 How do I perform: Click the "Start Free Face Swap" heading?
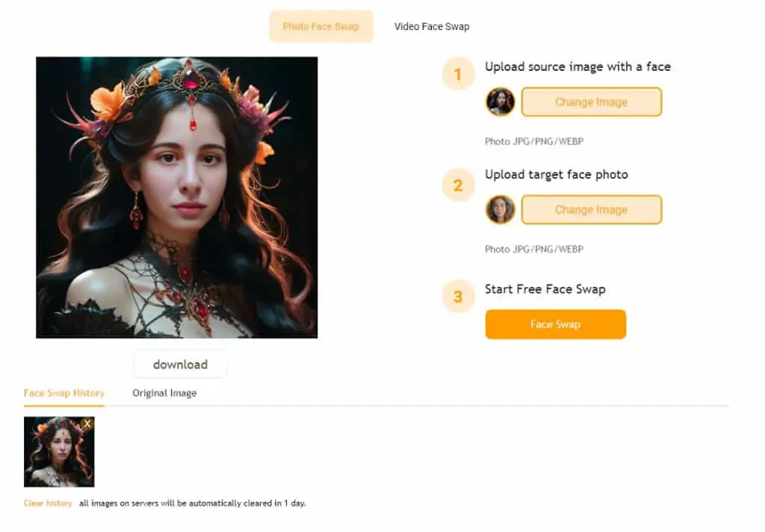tap(545, 289)
